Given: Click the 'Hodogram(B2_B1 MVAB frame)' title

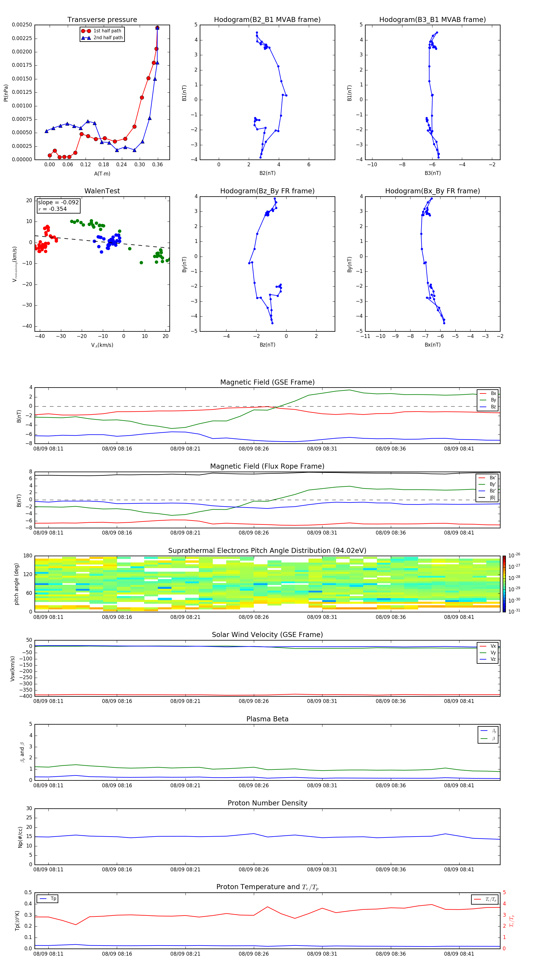Looking at the screenshot, I should pos(267,20).
